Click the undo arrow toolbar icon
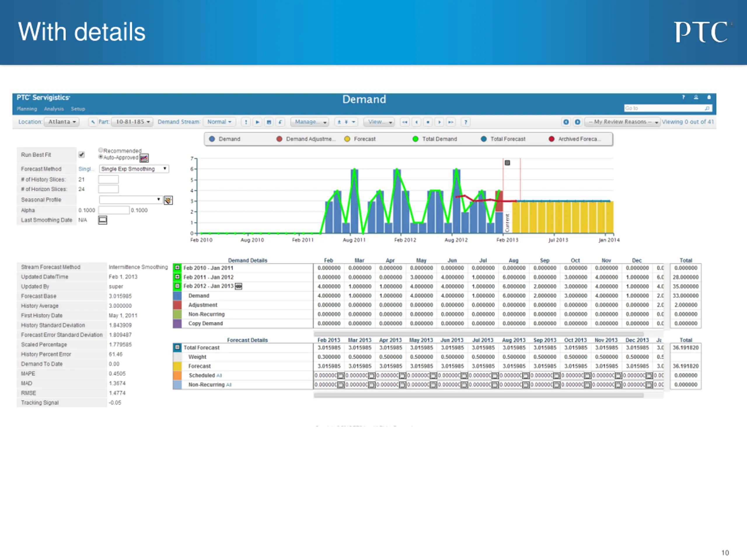The height and width of the screenshot is (560, 747). [280, 122]
